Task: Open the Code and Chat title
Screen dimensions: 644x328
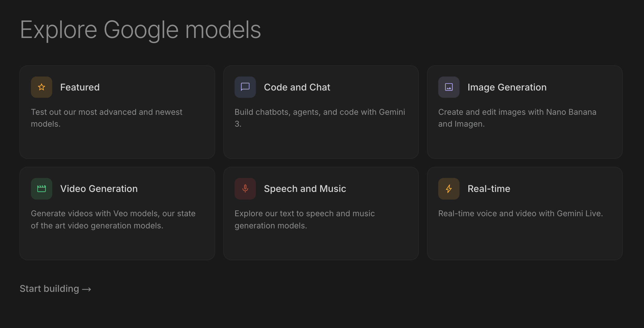Action: point(297,87)
